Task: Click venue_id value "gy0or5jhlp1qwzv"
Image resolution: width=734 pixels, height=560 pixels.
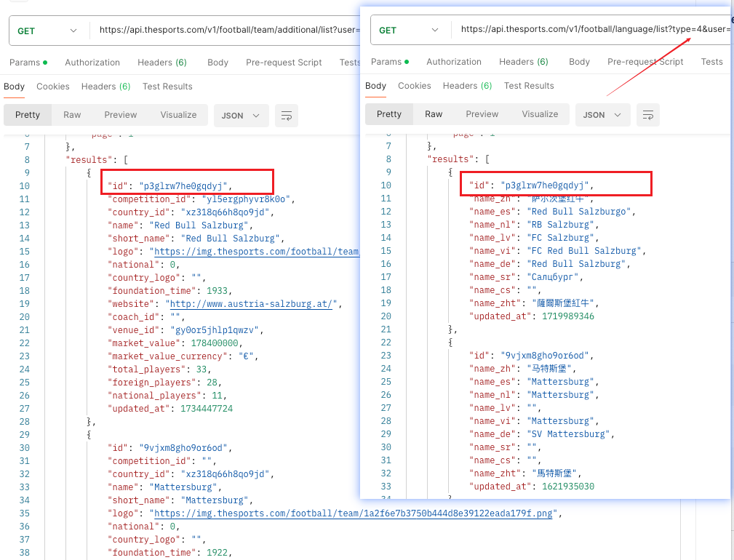Action: pos(215,330)
